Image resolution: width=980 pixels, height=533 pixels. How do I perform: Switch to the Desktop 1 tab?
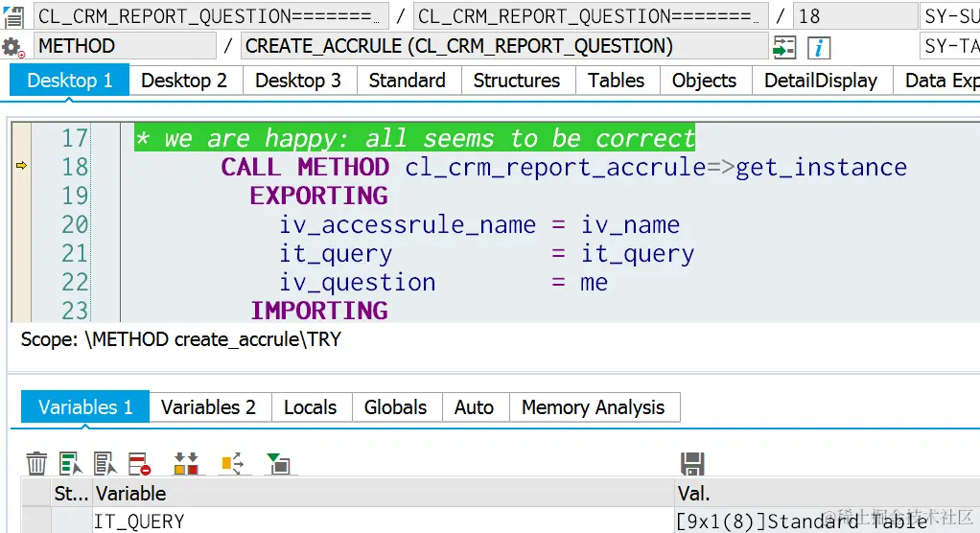coord(70,81)
